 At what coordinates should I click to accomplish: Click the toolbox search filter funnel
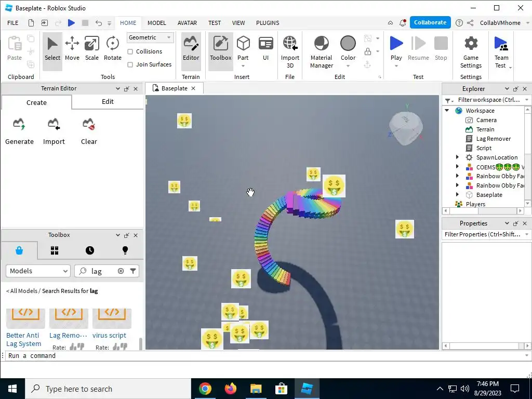[133, 271]
